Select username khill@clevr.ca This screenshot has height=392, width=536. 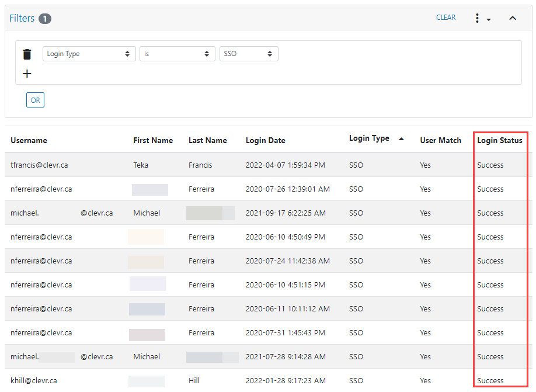tap(33, 380)
